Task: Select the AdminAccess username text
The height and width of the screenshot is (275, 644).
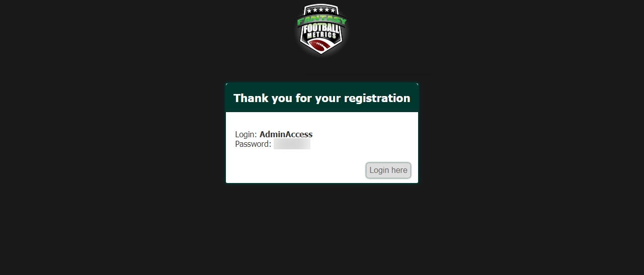Action: 286,134
